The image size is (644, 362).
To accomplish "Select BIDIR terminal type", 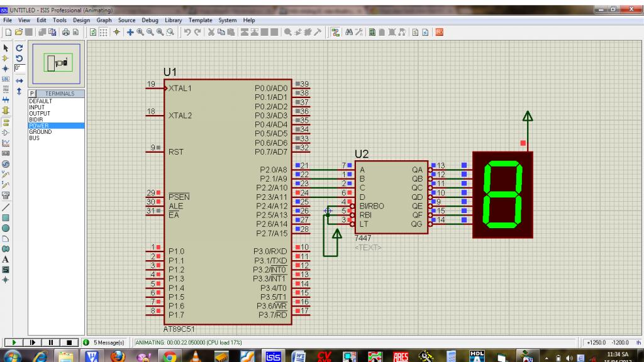I will (36, 119).
